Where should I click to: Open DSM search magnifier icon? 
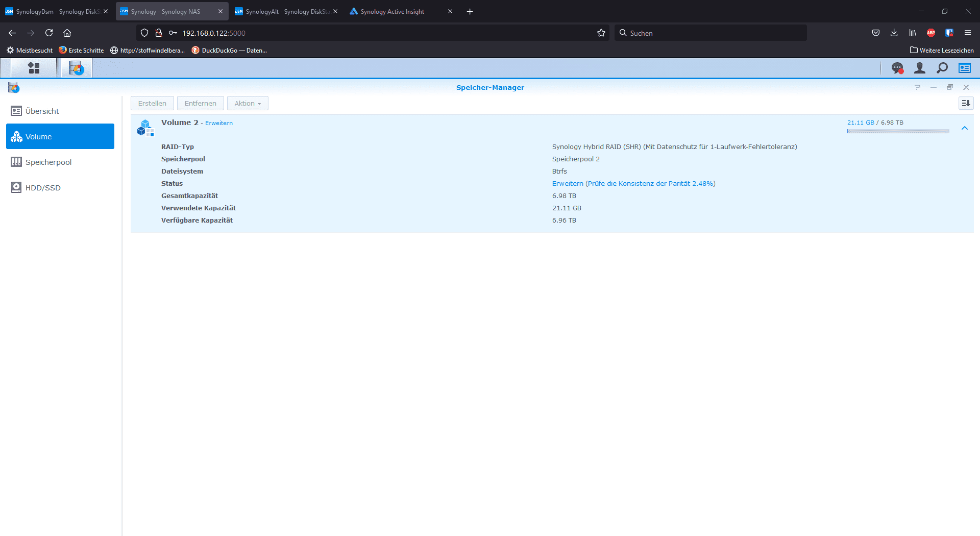(942, 68)
